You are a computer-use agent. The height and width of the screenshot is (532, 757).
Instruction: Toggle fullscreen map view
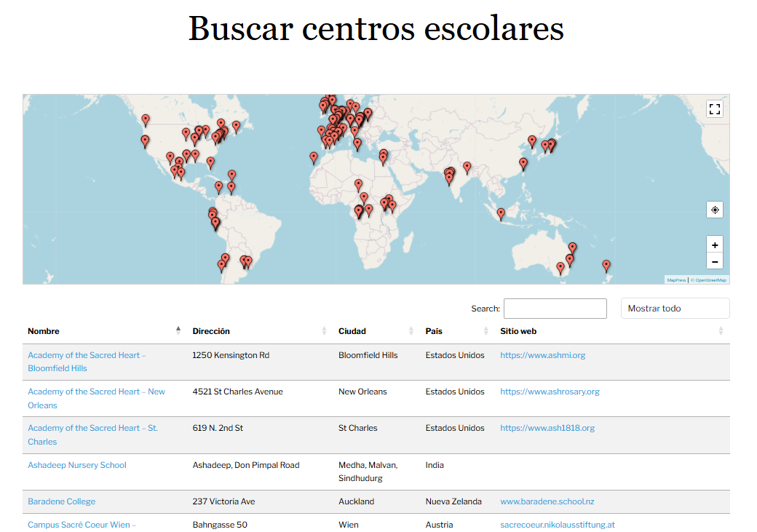coord(714,109)
